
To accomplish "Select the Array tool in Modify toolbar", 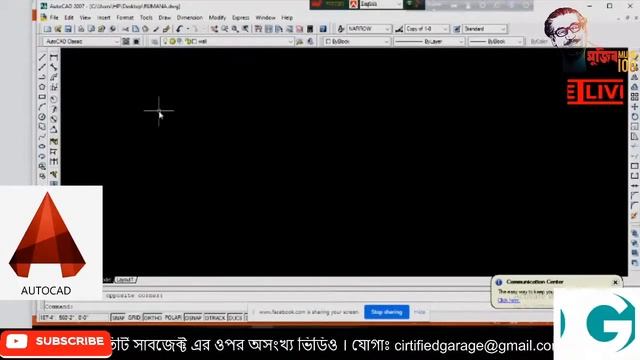I will tap(635, 97).
